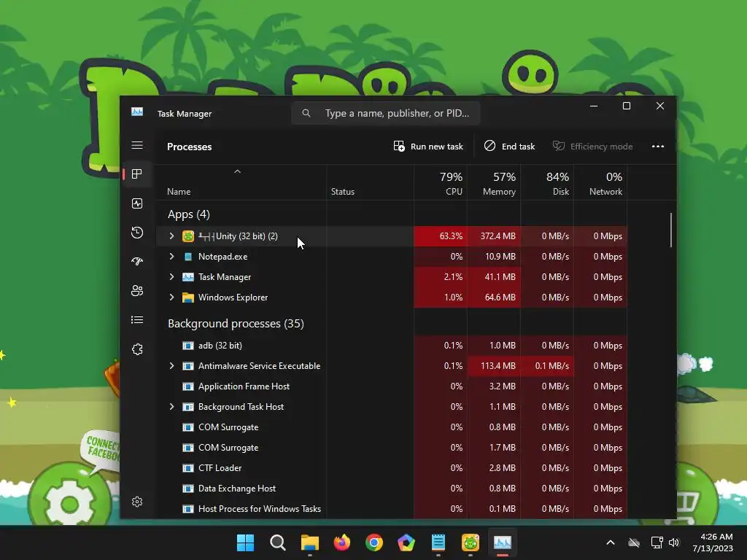Open the network status icon in tray
This screenshot has height=560, width=747.
[657, 542]
